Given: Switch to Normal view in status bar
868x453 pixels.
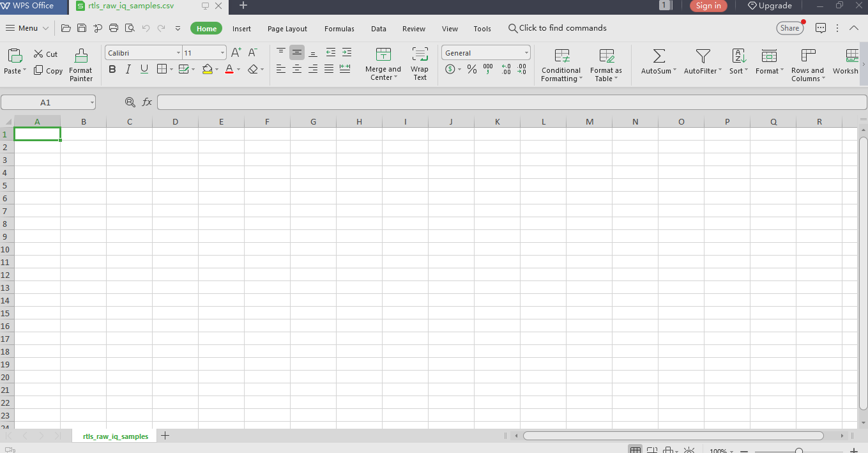Looking at the screenshot, I should coord(635,450).
